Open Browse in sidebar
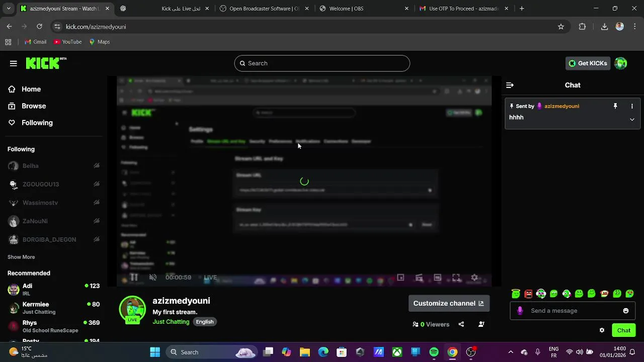The height and width of the screenshot is (362, 644). 27,106
